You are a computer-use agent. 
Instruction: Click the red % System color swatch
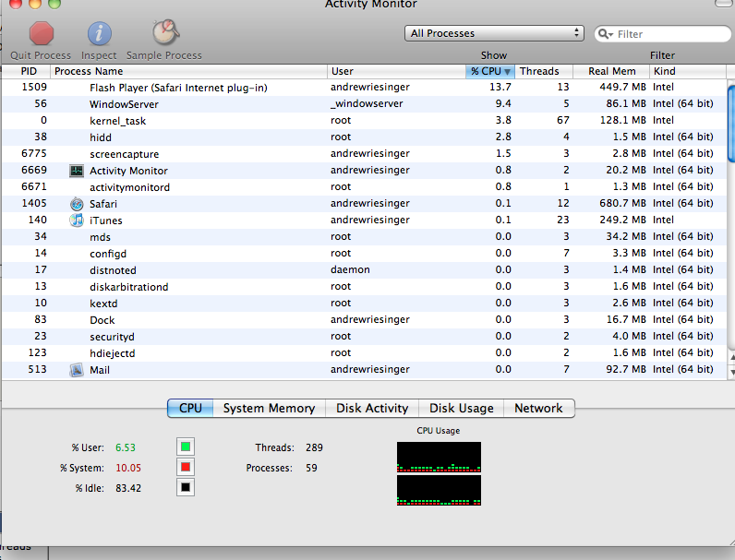(x=186, y=467)
